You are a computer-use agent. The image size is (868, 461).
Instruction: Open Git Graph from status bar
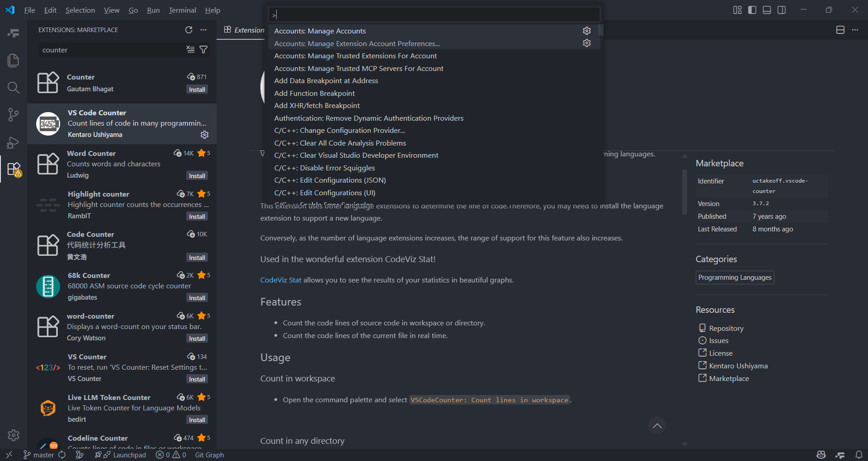tap(209, 455)
